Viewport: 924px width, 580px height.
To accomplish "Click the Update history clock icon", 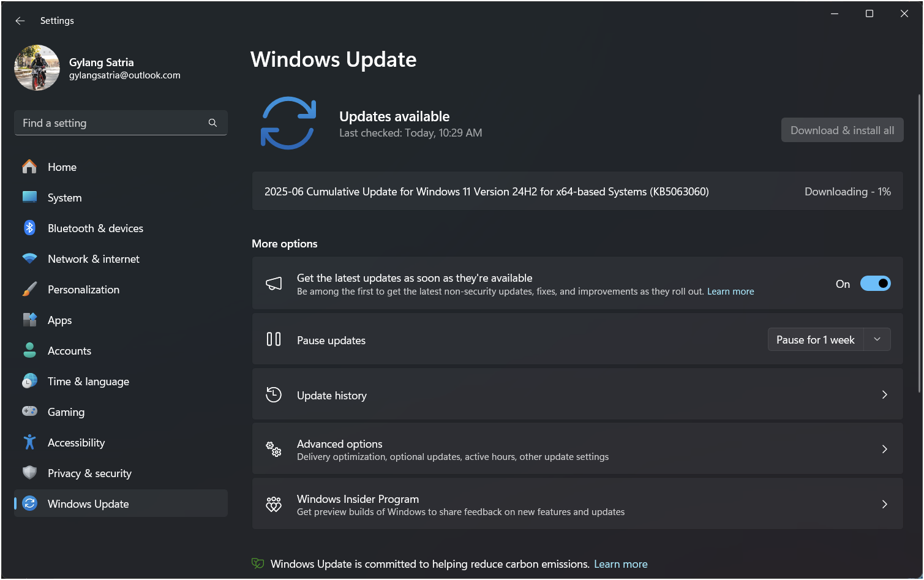I will 274,395.
